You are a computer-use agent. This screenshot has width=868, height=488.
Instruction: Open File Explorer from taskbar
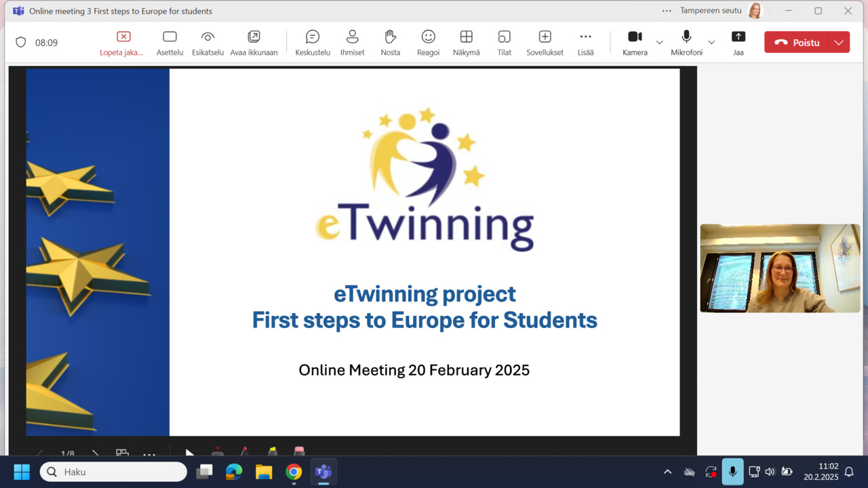pyautogui.click(x=264, y=472)
